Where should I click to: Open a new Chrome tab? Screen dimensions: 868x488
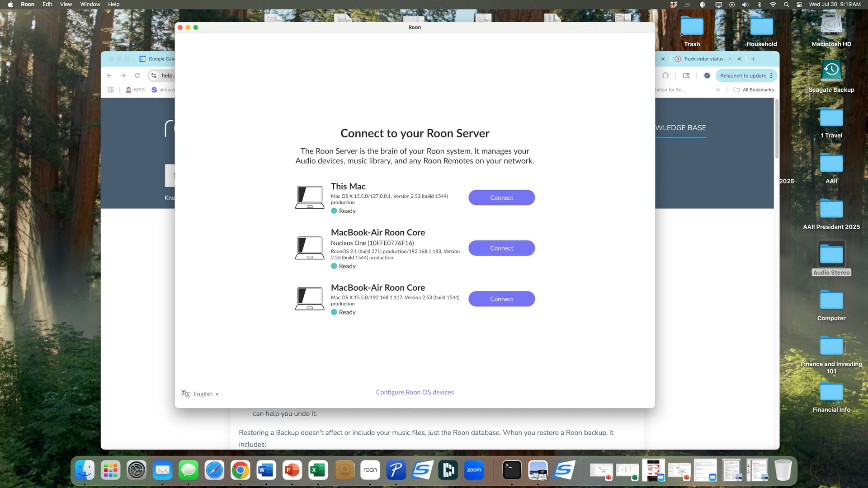point(753,59)
